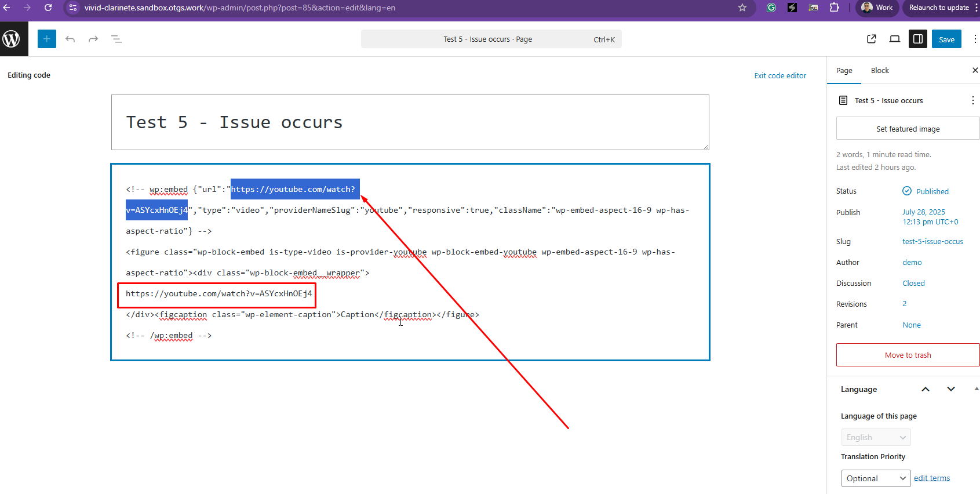Viewport: 980px width, 494px height.
Task: Open the Translation Priority dropdown
Action: [876, 478]
